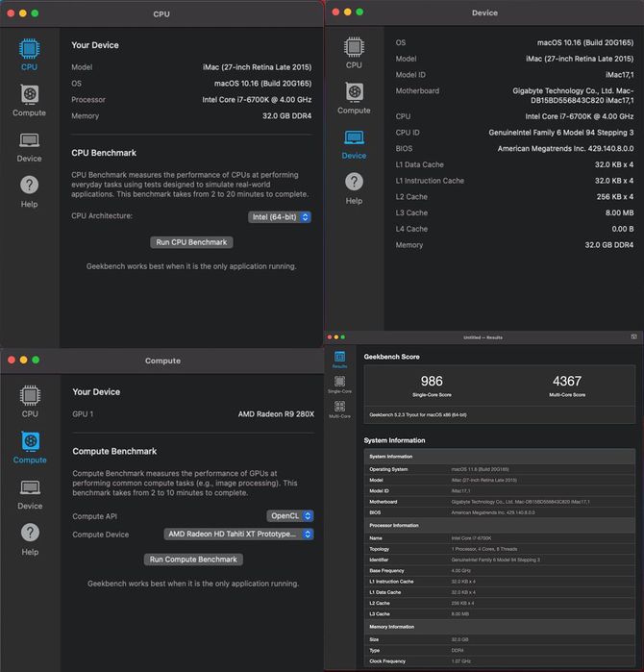This screenshot has width=644, height=672.
Task: Click the CPU Benchmark heading
Action: coord(104,153)
